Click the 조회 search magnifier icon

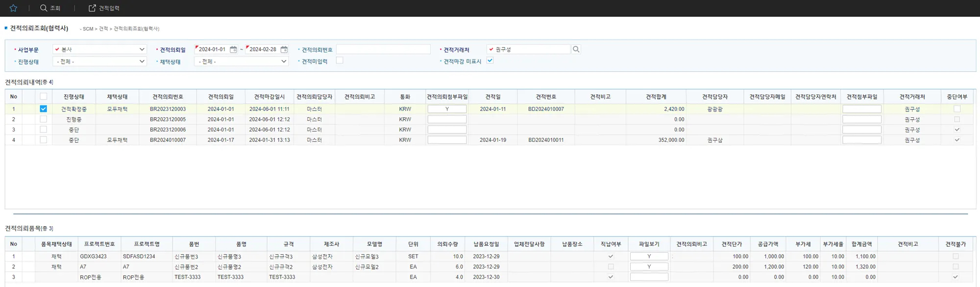point(44,8)
